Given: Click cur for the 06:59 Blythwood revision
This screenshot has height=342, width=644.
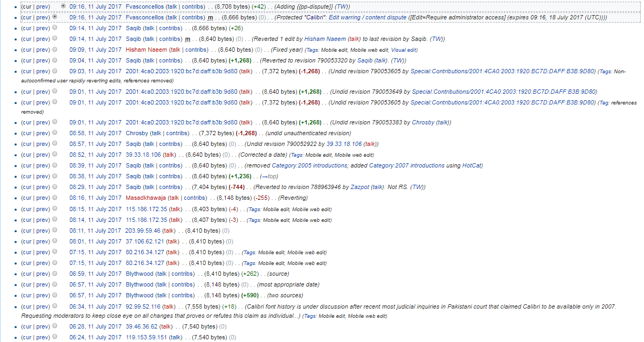Looking at the screenshot, I should click(27, 274).
